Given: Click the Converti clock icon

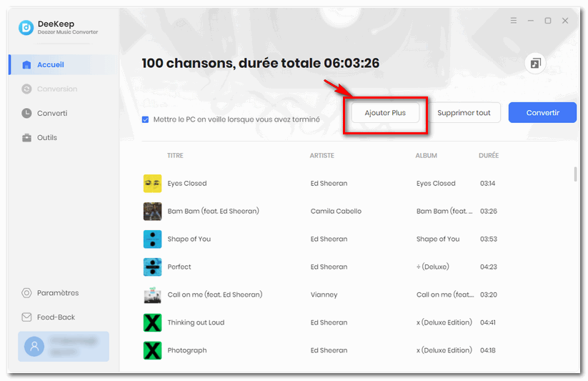Looking at the screenshot, I should [26, 113].
